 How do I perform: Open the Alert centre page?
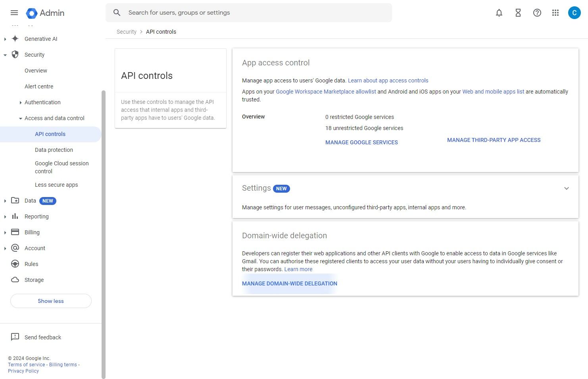(39, 86)
